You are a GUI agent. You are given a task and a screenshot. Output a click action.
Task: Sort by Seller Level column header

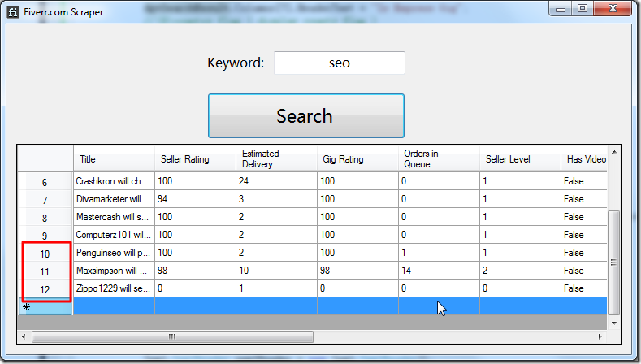point(520,158)
